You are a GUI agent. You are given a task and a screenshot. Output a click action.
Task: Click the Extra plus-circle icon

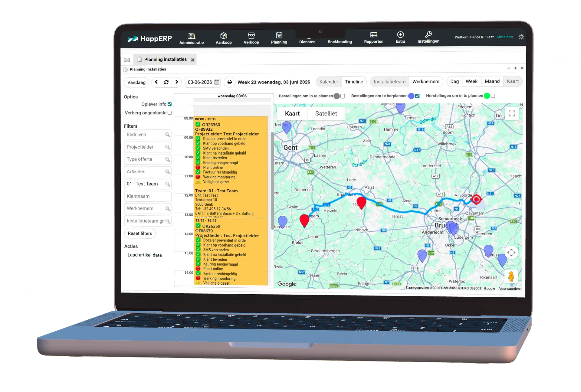coord(400,34)
